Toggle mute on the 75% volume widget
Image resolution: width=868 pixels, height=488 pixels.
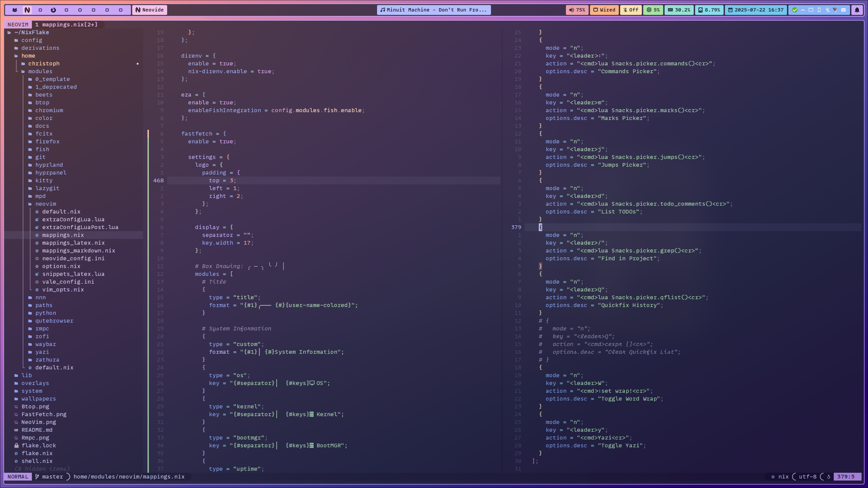pos(577,10)
